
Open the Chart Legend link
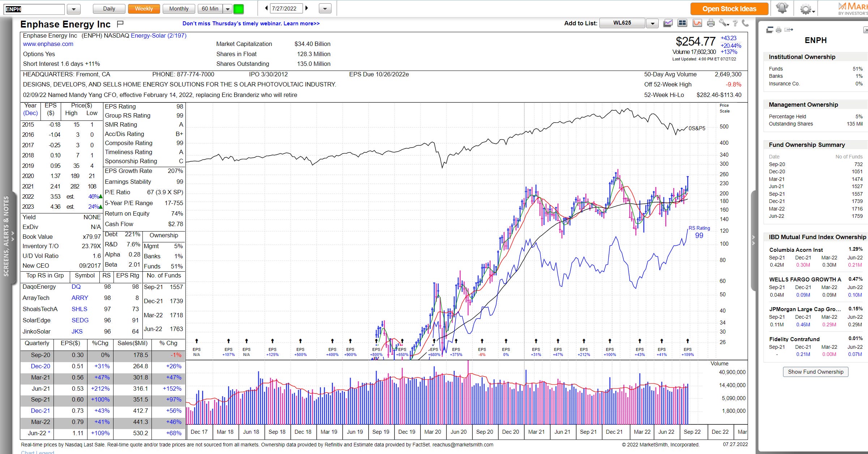click(x=38, y=452)
